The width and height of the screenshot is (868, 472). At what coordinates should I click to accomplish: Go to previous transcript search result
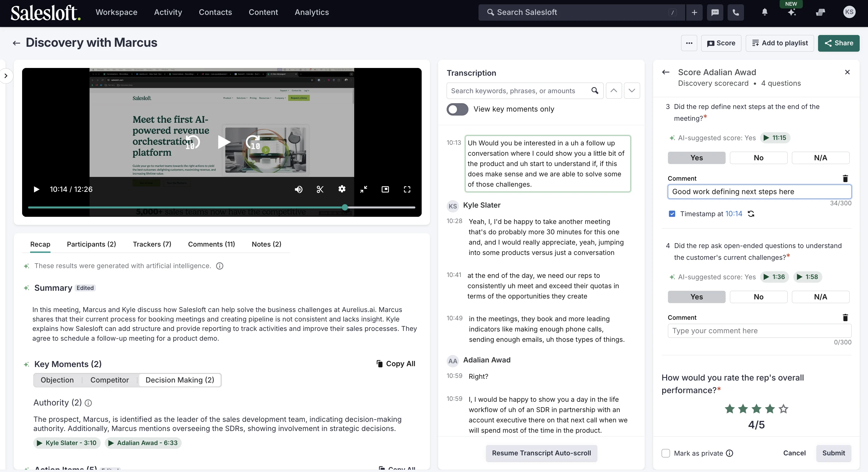click(614, 91)
